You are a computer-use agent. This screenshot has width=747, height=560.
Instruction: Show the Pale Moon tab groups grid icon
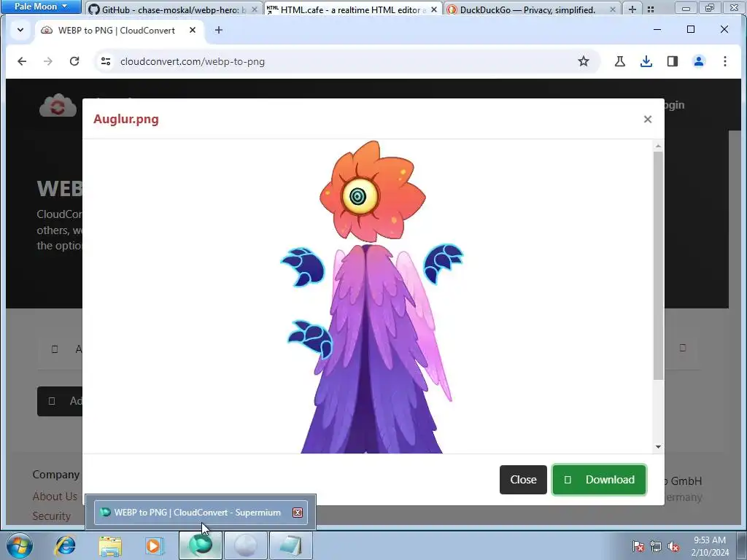[x=651, y=9]
